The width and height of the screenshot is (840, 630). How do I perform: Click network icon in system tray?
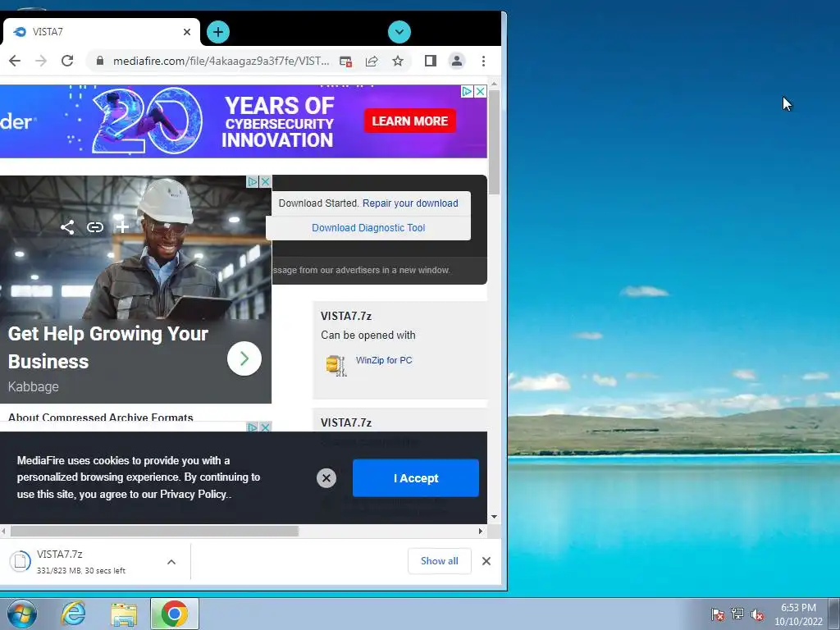[x=737, y=614]
